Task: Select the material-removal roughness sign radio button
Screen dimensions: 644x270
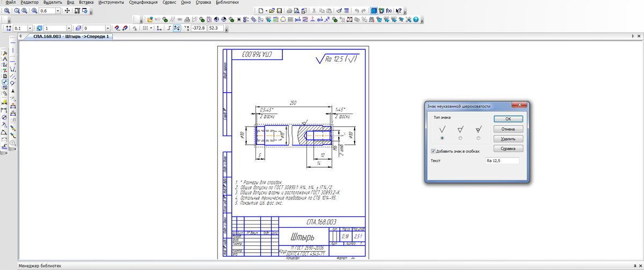Action: point(460,138)
